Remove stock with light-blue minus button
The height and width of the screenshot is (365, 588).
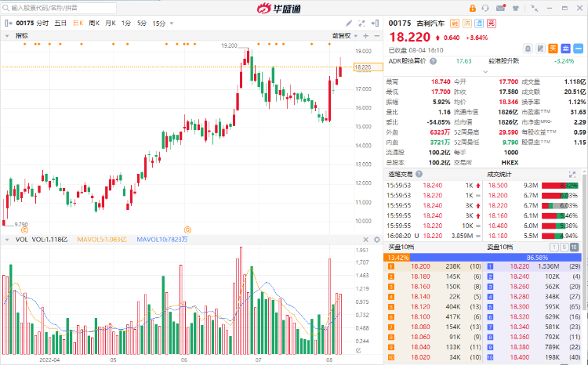click(579, 49)
